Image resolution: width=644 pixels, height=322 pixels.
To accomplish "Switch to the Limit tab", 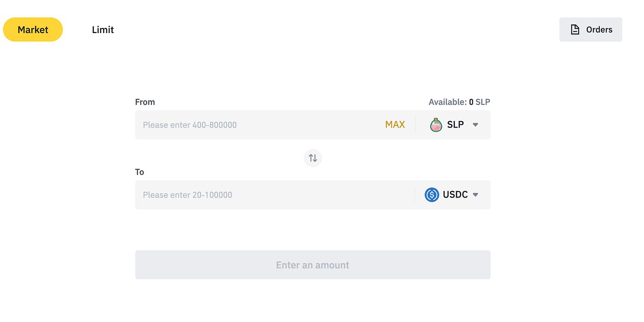I will tap(103, 29).
